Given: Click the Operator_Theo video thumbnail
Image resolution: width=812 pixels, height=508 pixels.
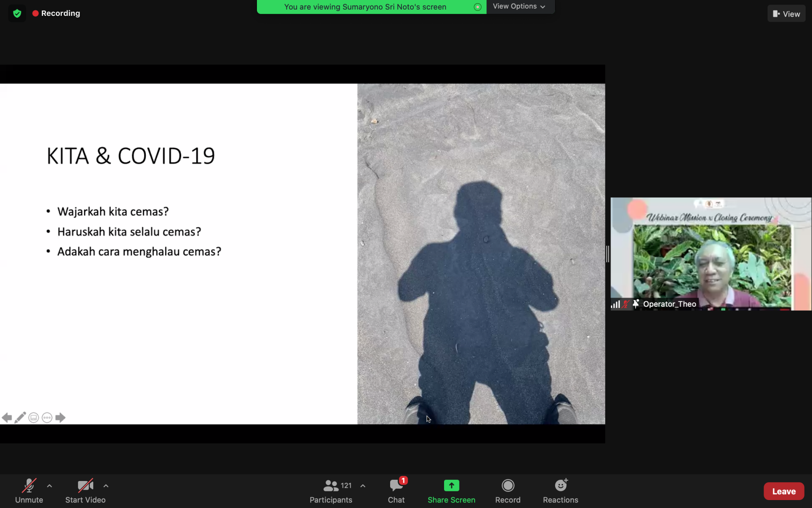Looking at the screenshot, I should tap(710, 254).
